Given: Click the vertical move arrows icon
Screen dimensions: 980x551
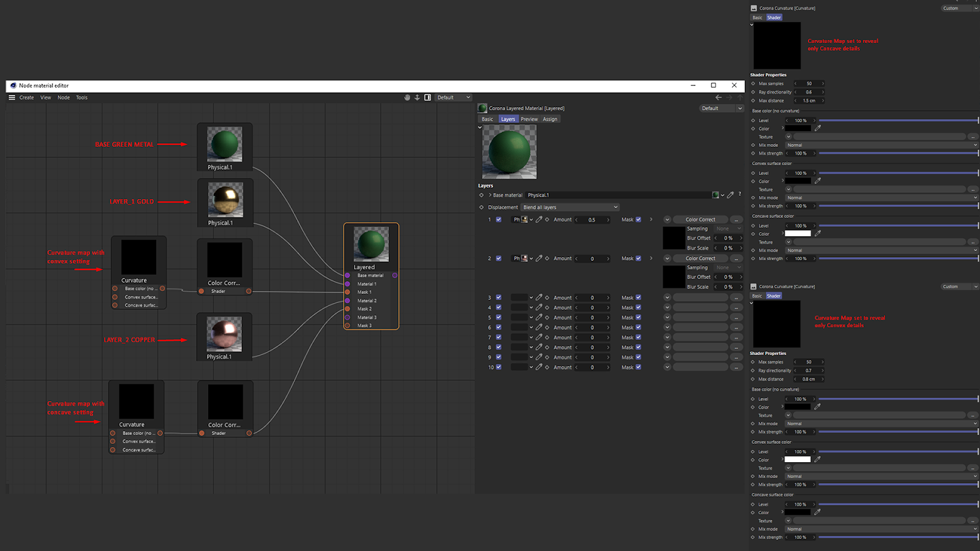Looking at the screenshot, I should click(417, 97).
